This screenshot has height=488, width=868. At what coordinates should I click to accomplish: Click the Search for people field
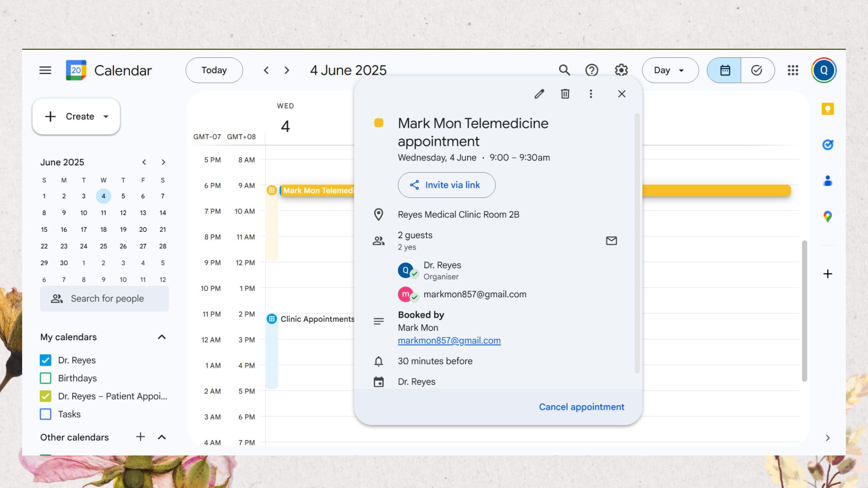tap(104, 299)
